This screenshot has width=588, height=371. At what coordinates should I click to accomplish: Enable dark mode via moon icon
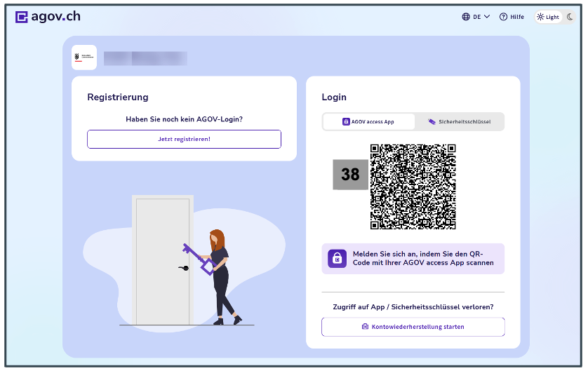coord(570,17)
